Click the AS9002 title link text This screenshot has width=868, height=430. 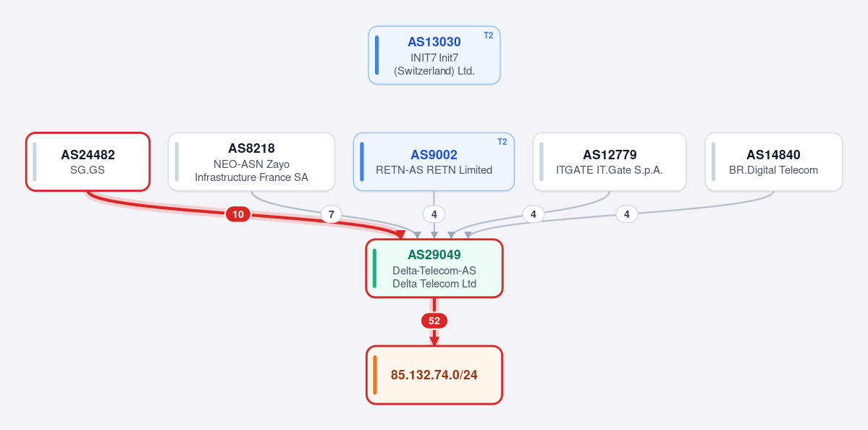coord(434,155)
